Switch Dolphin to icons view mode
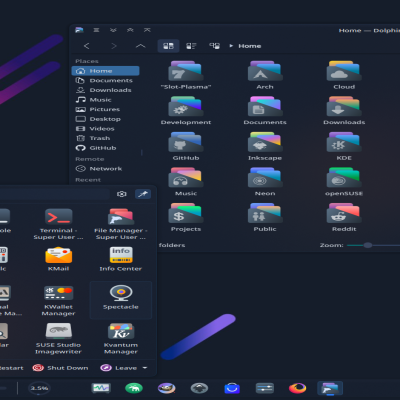The image size is (400, 400). coord(168,46)
